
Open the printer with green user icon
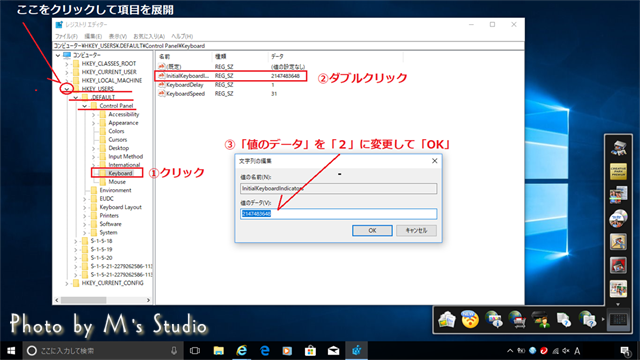[541, 320]
